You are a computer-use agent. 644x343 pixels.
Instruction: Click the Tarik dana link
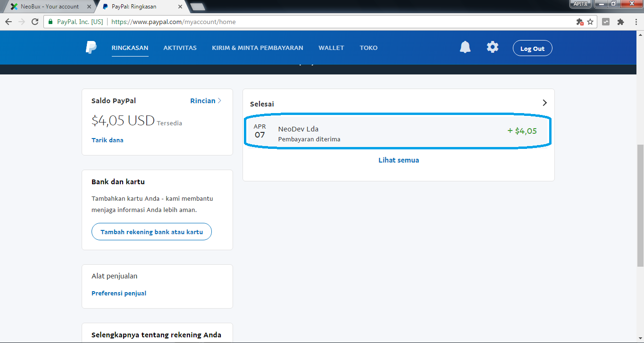pos(108,140)
